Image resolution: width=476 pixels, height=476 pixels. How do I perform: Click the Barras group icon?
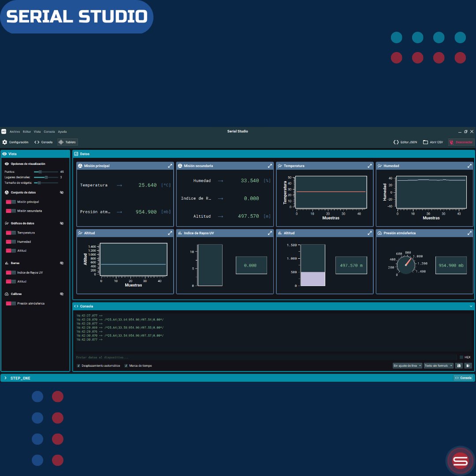(7, 263)
